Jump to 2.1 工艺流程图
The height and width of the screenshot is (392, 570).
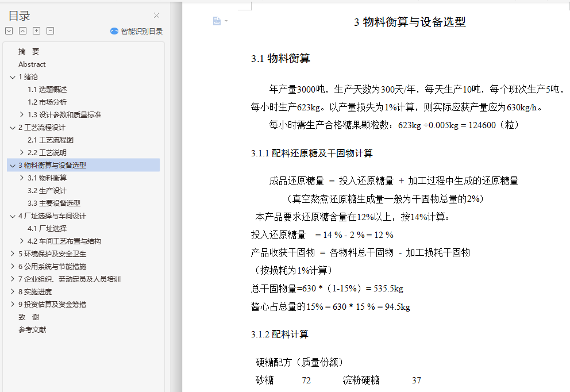(51, 140)
